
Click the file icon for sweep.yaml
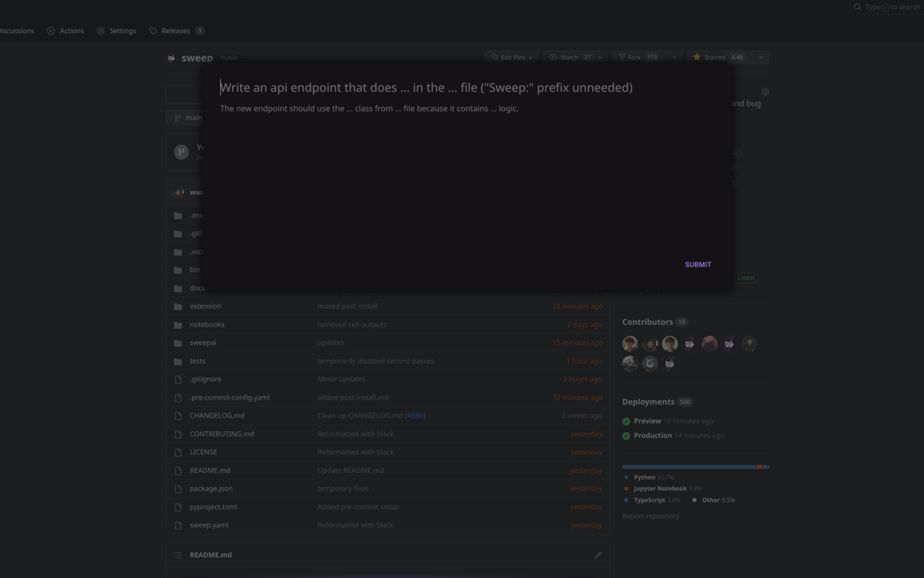(178, 525)
